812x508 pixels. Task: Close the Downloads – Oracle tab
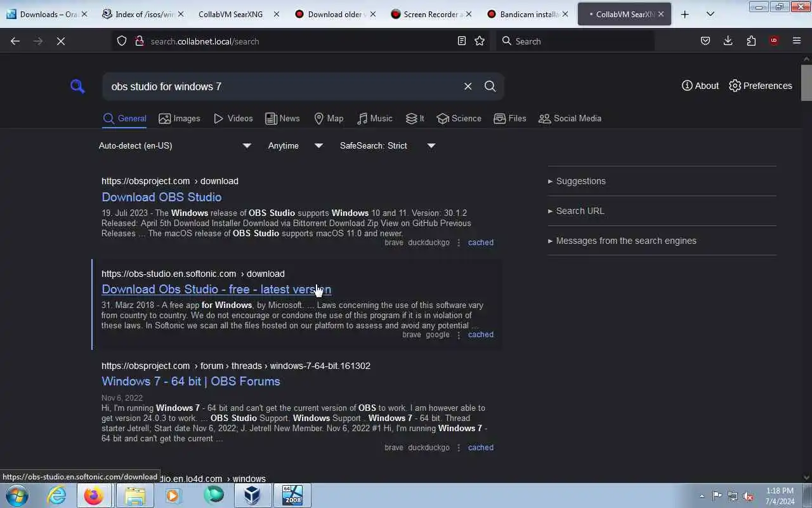tap(84, 14)
